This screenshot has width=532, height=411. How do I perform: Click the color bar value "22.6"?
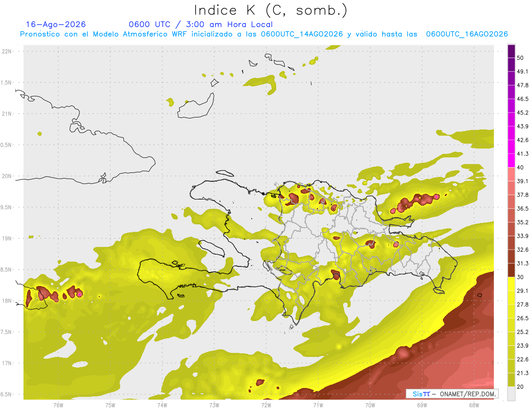pyautogui.click(x=523, y=360)
